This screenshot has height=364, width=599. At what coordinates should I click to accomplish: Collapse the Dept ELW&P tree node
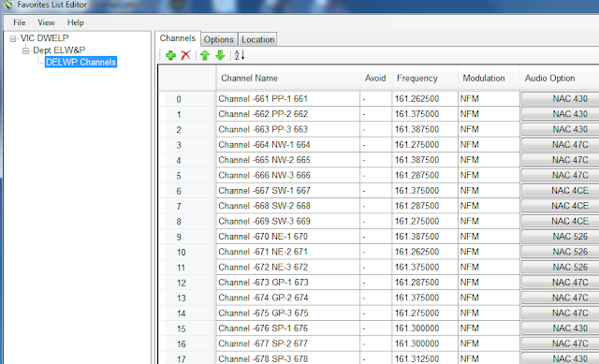tap(25, 51)
